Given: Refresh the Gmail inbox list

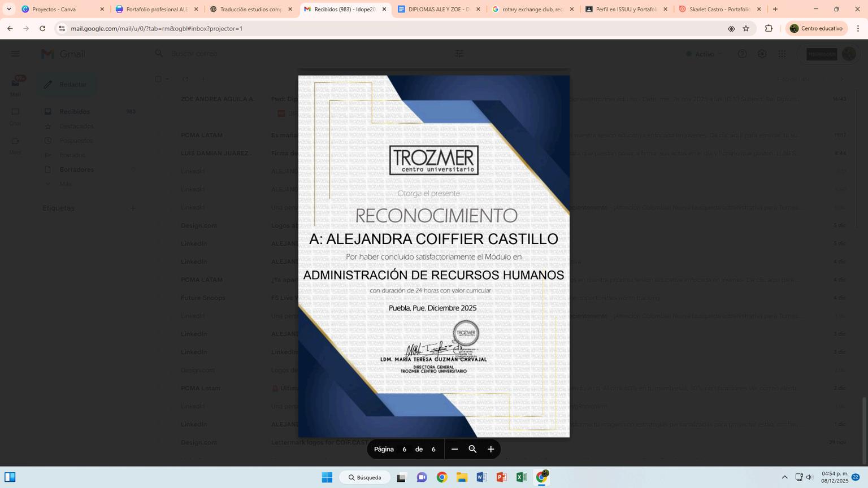Looking at the screenshot, I should point(185,79).
